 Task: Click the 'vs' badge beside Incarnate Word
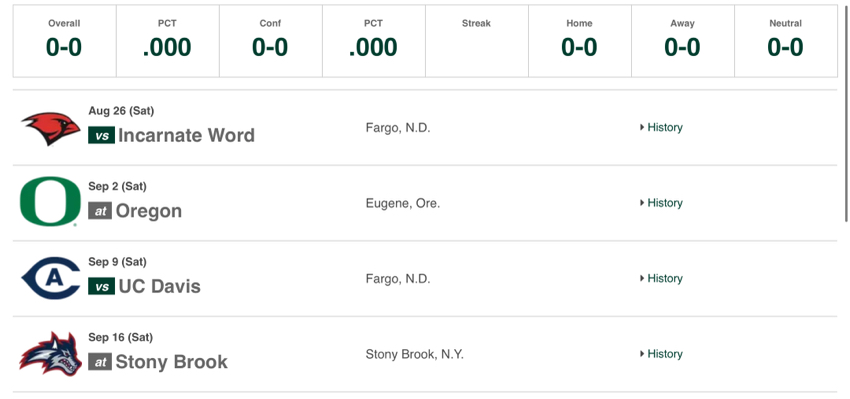101,135
